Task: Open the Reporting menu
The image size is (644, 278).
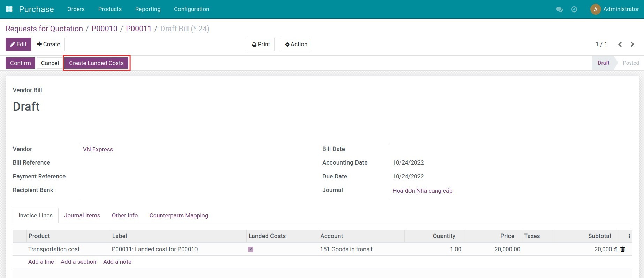Action: [148, 9]
